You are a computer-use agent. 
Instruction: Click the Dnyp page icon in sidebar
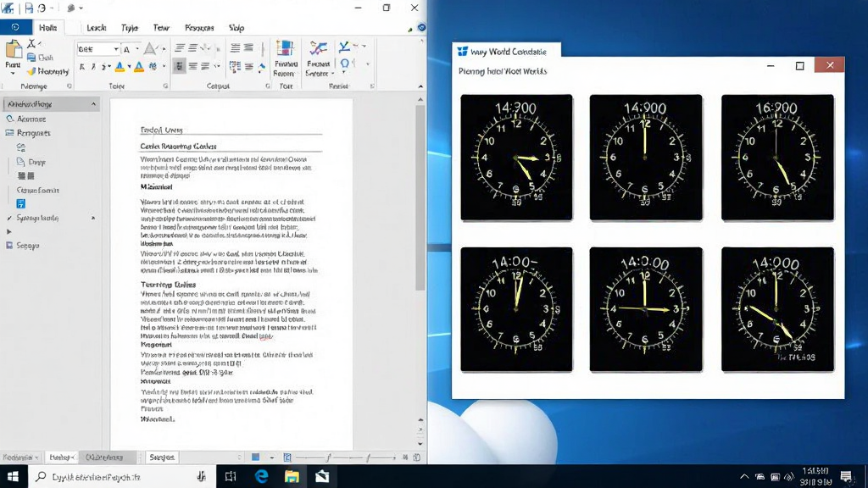coord(20,162)
